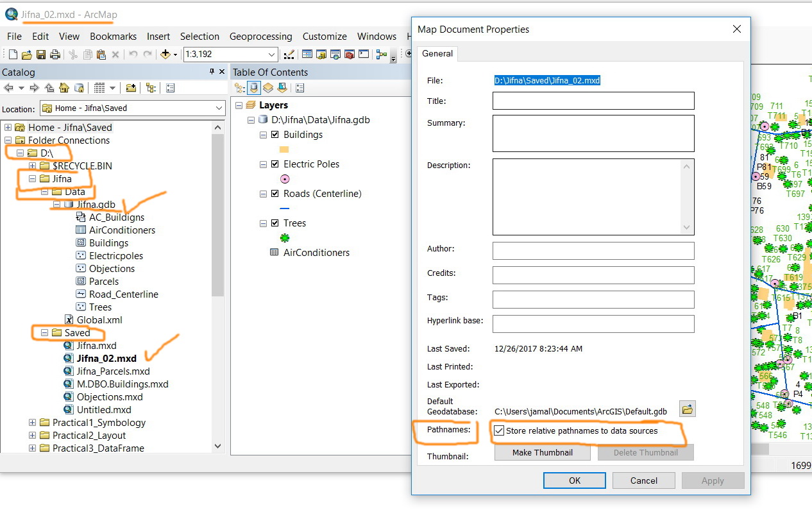Screen dimensions: 812x510
Task: Open Add Data dropdown arrow
Action: point(174,55)
